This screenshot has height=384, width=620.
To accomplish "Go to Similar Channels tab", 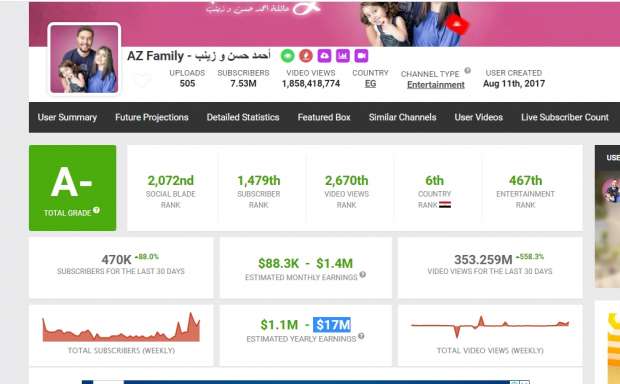I will [403, 117].
